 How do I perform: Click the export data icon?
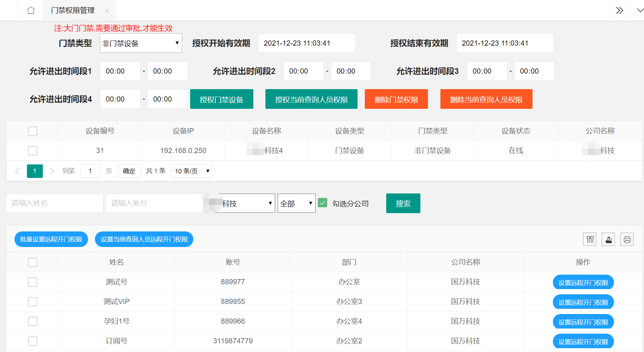click(x=608, y=239)
